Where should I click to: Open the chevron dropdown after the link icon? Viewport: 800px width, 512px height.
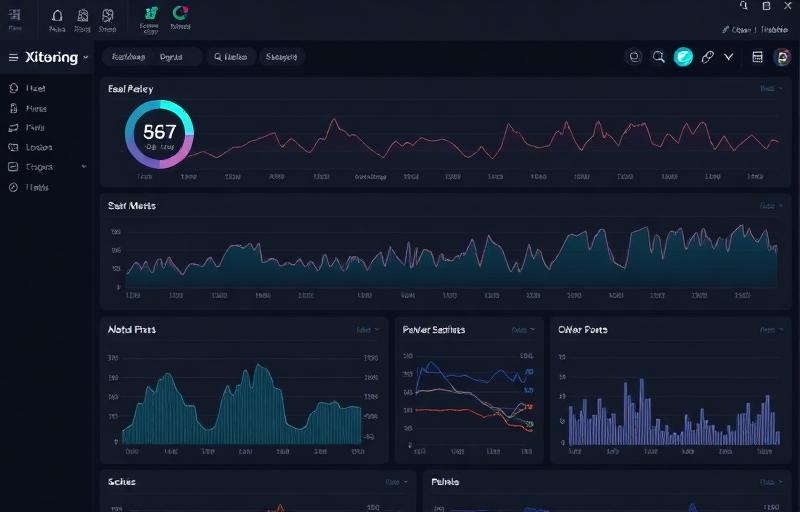pos(729,58)
